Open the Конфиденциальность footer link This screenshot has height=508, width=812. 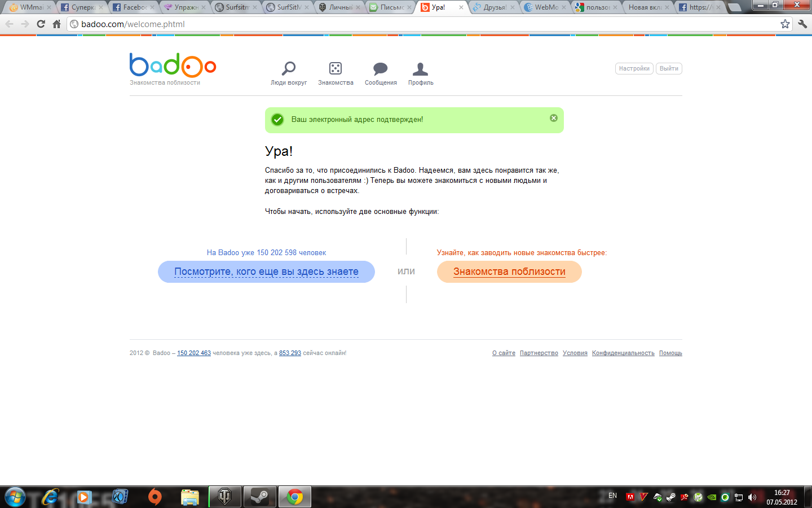coord(623,353)
